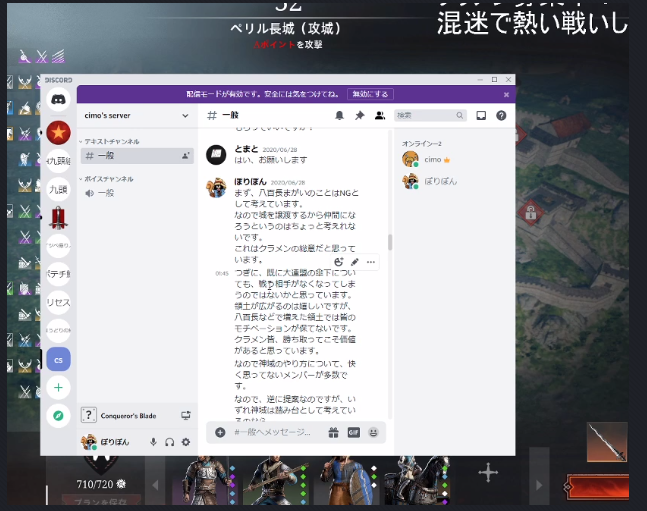Open the リセス server in the sidebar
647x511 pixels.
[x=58, y=303]
